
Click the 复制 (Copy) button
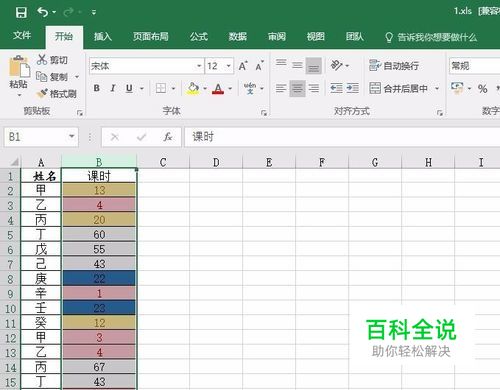[x=53, y=77]
